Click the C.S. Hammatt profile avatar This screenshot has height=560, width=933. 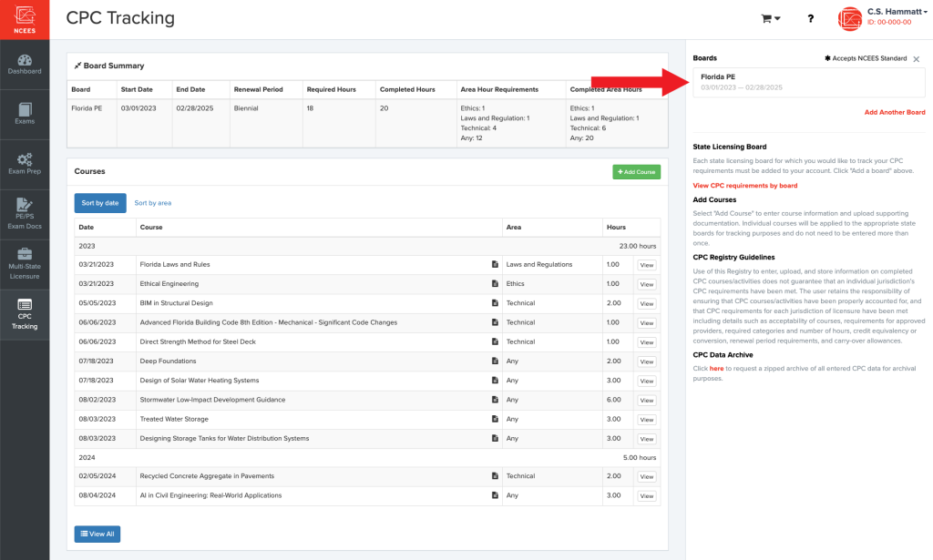(849, 18)
